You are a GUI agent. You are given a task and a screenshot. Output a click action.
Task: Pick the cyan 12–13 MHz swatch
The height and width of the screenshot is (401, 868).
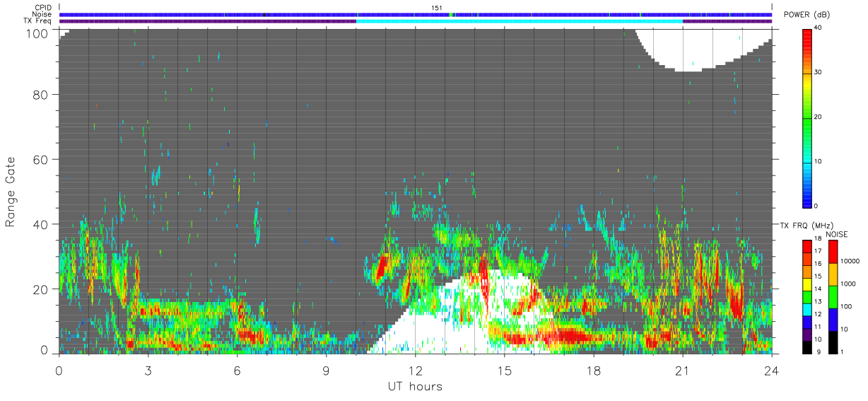click(808, 309)
